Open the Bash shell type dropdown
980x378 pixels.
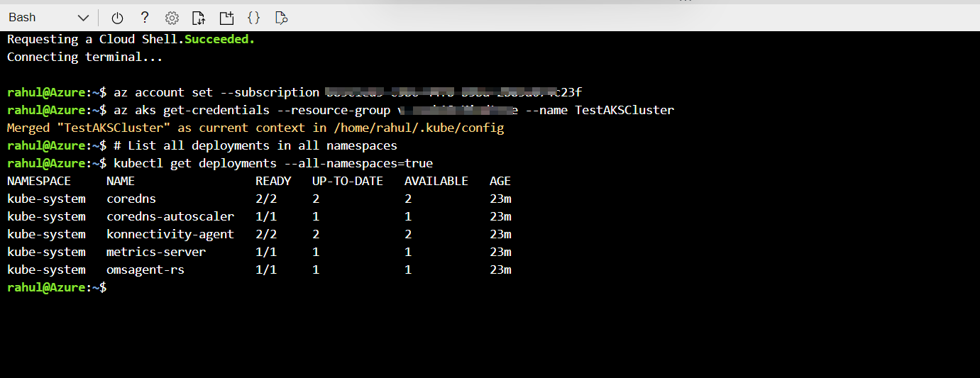click(x=48, y=18)
